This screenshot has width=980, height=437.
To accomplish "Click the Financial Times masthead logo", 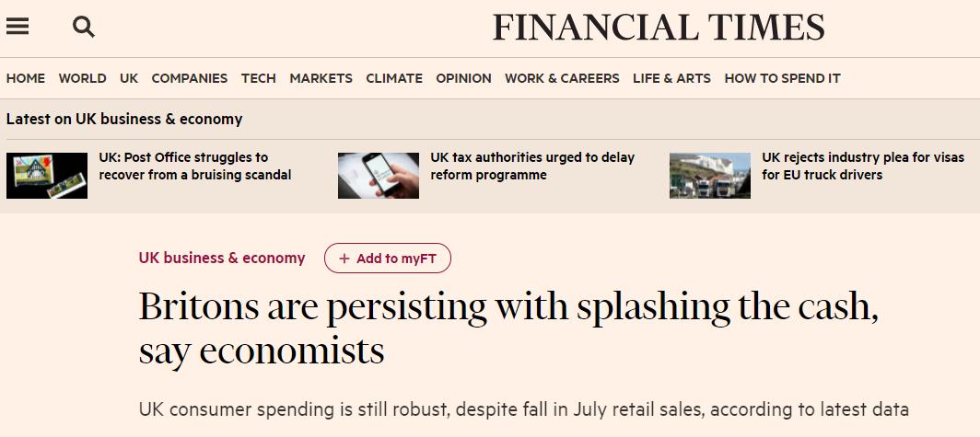I will pyautogui.click(x=659, y=28).
